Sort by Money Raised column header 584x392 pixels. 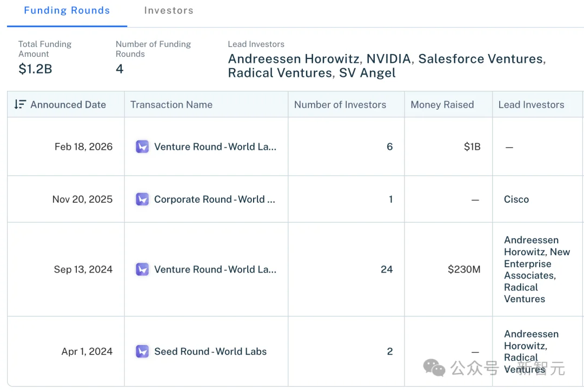pyautogui.click(x=442, y=104)
